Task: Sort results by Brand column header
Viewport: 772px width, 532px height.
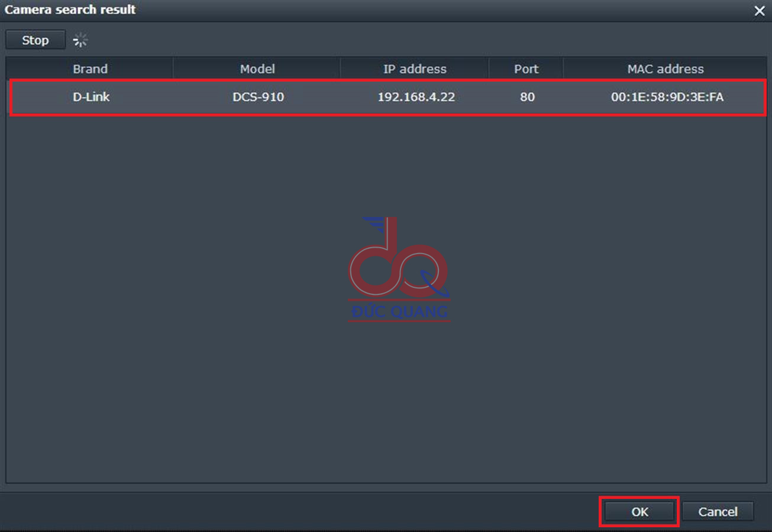Action: point(90,69)
